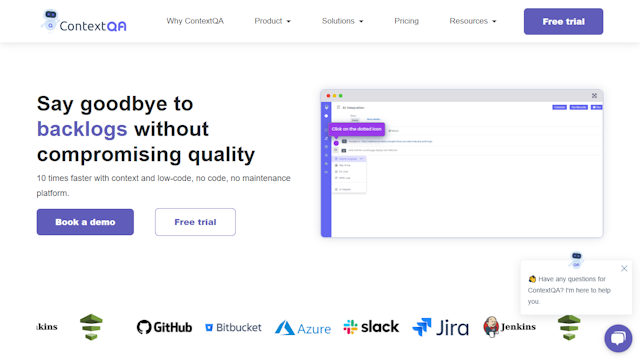
Task: Click the Book a demo button
Action: 85,222
